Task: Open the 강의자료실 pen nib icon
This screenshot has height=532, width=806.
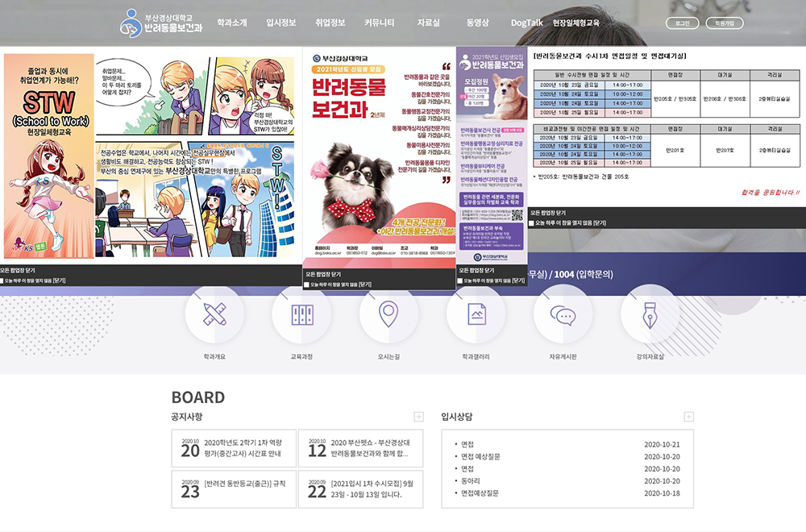Action: [650, 314]
